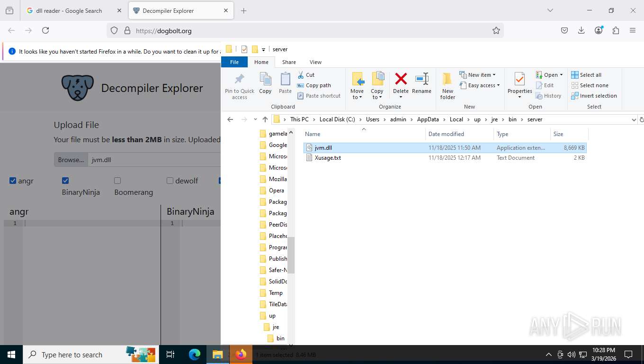
Task: Click navigation pane vertical scrollbar
Action: pyautogui.click(x=291, y=255)
